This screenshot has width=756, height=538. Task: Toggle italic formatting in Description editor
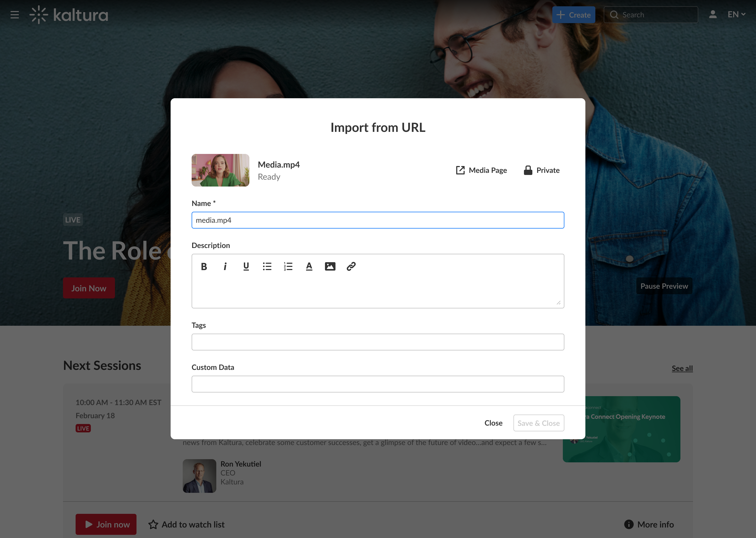tap(225, 266)
